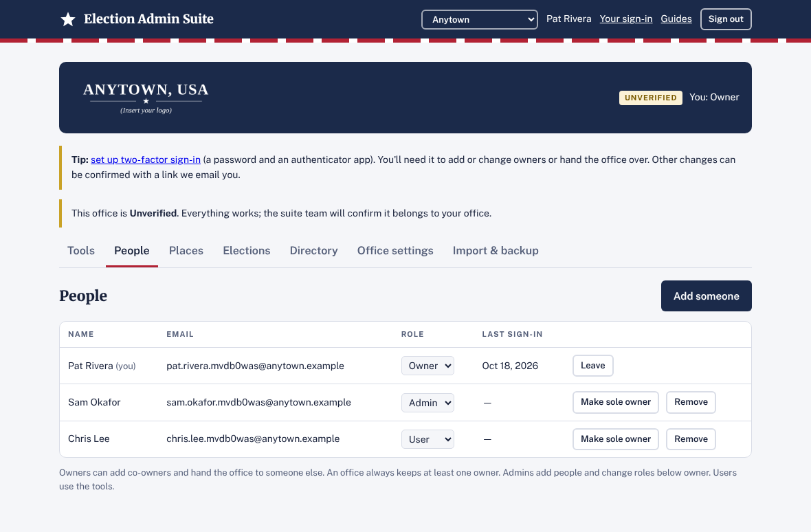
Task: Click the Sam Okafor name cell
Action: pyautogui.click(x=94, y=402)
